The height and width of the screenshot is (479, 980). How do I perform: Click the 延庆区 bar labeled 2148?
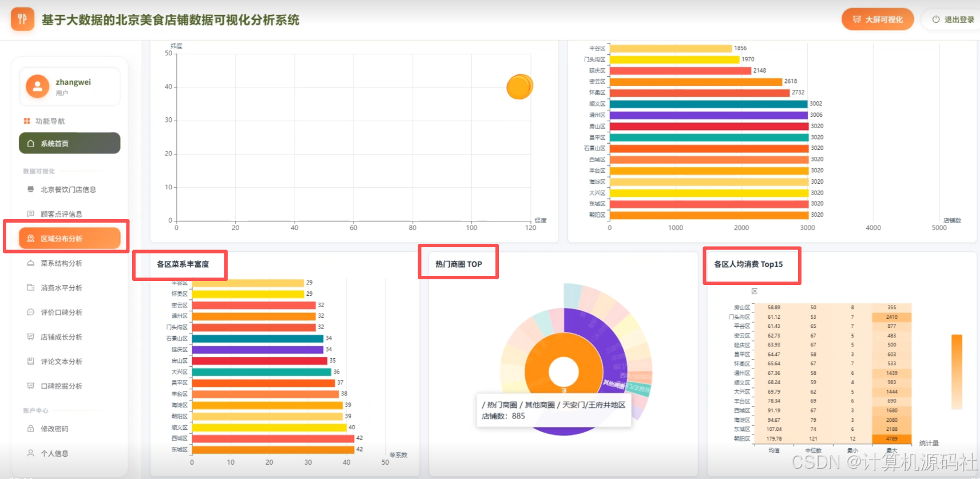click(x=680, y=71)
